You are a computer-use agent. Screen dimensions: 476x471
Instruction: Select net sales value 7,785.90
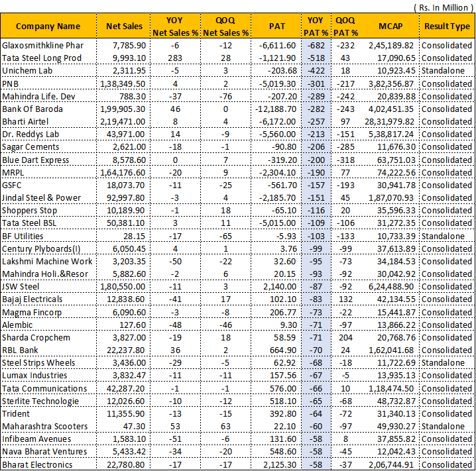point(129,46)
